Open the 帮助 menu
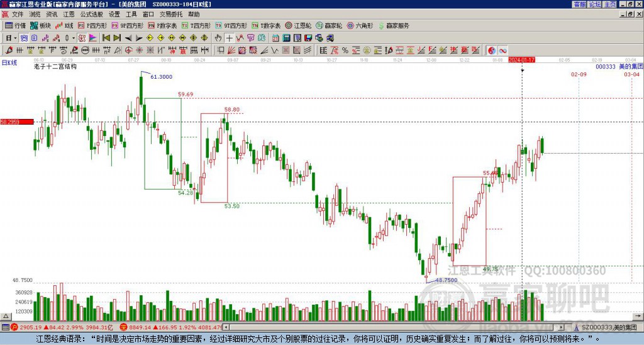The image size is (644, 345). [194, 14]
